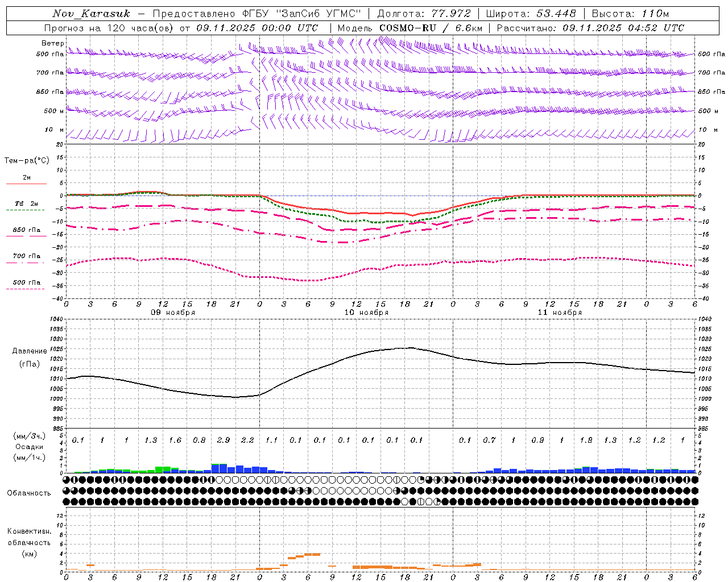Click the 1.8 precipitation value

point(586,440)
